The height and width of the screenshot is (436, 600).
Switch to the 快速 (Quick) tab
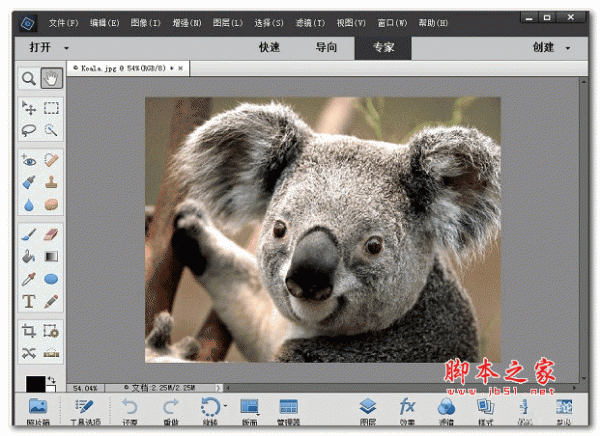tap(270, 47)
